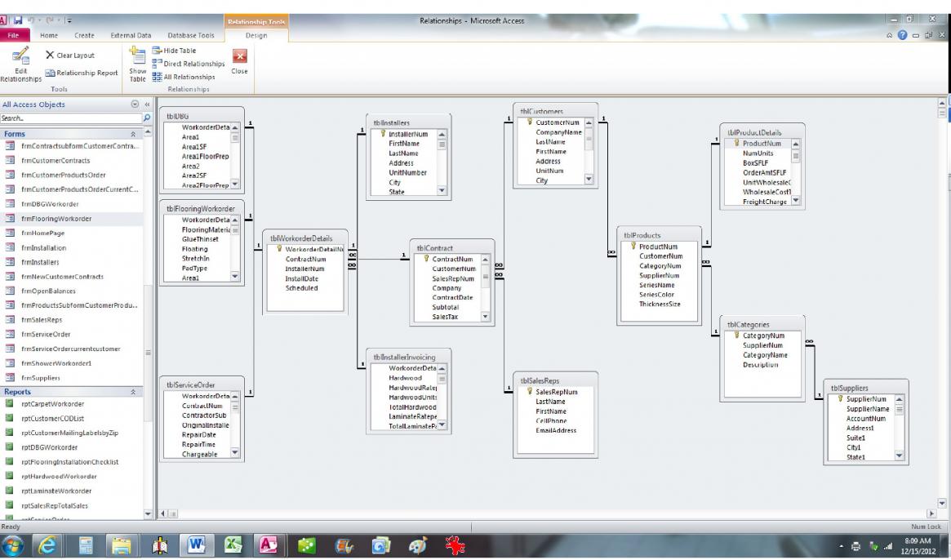Image resolution: width=951 pixels, height=560 pixels.
Task: Open frmFlooringWorkorder form
Action: point(56,219)
